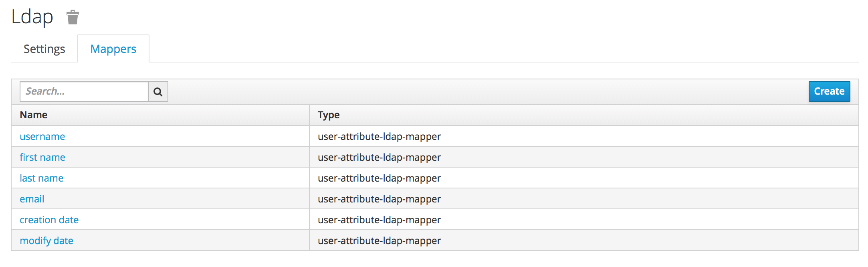Screen dimensions: 868x267
Task: Open the creation date mapper
Action: [49, 220]
